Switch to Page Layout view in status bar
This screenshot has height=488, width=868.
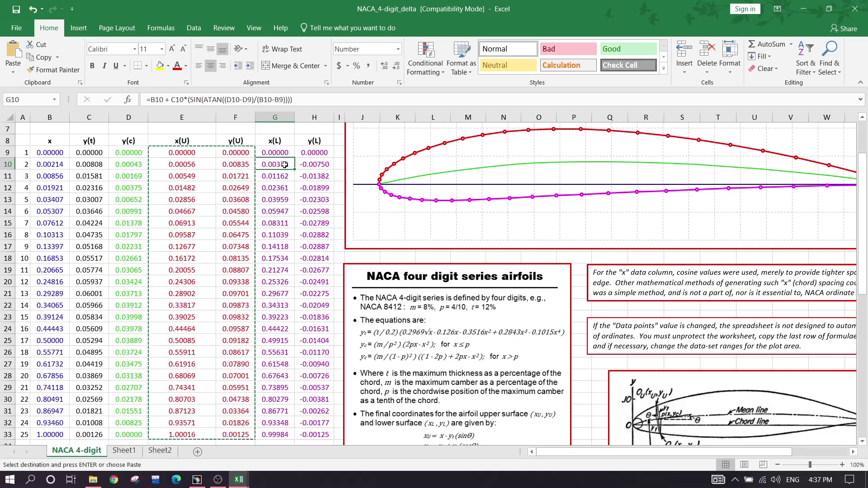(x=744, y=465)
